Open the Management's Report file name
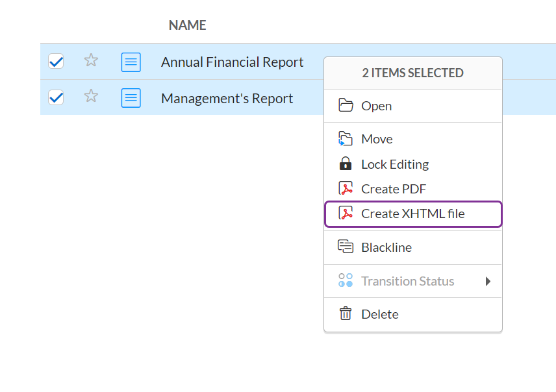 coord(227,99)
